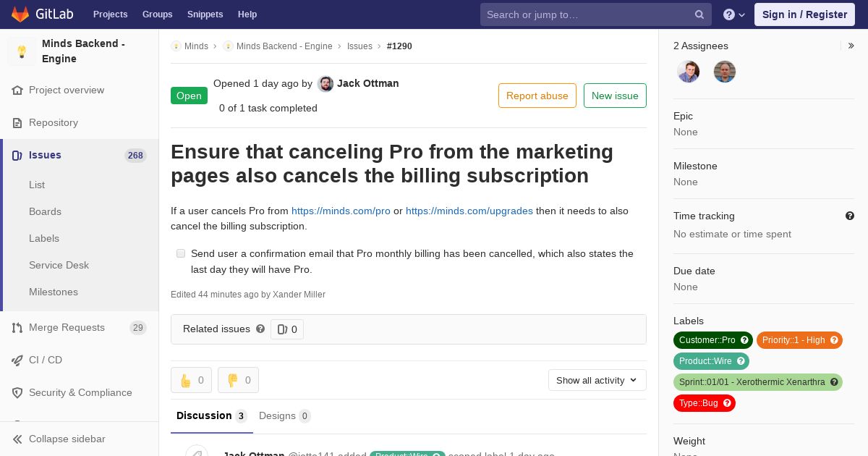Click the New issue button
The height and width of the screenshot is (456, 868).
pyautogui.click(x=615, y=96)
